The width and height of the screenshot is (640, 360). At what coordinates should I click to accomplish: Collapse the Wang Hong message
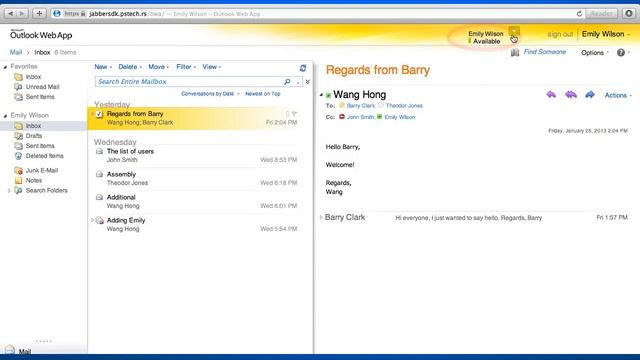click(x=321, y=95)
